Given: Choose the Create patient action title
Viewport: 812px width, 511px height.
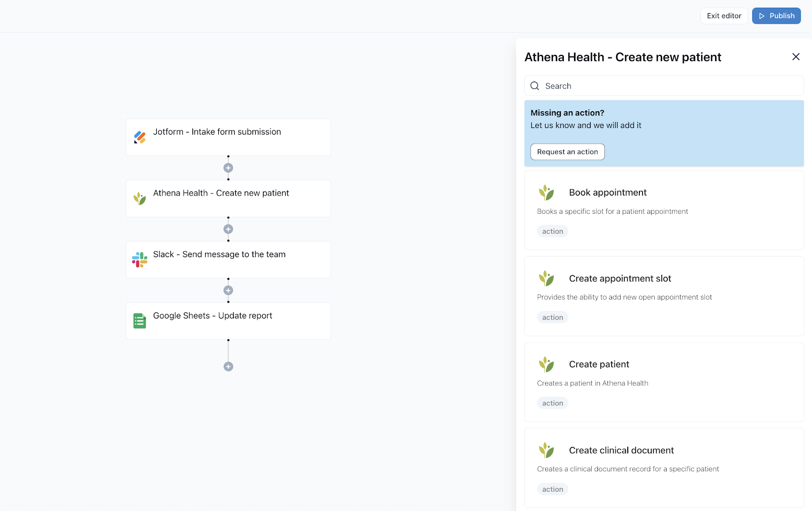Looking at the screenshot, I should point(599,364).
